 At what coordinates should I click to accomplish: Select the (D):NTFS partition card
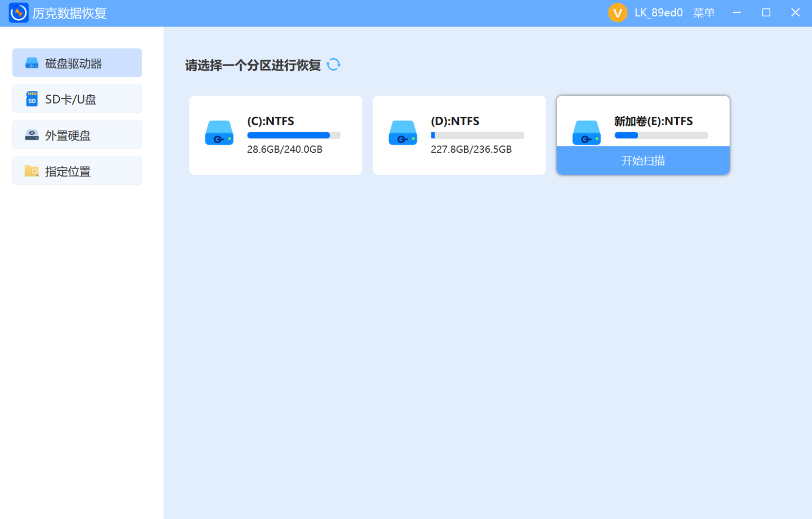[459, 135]
